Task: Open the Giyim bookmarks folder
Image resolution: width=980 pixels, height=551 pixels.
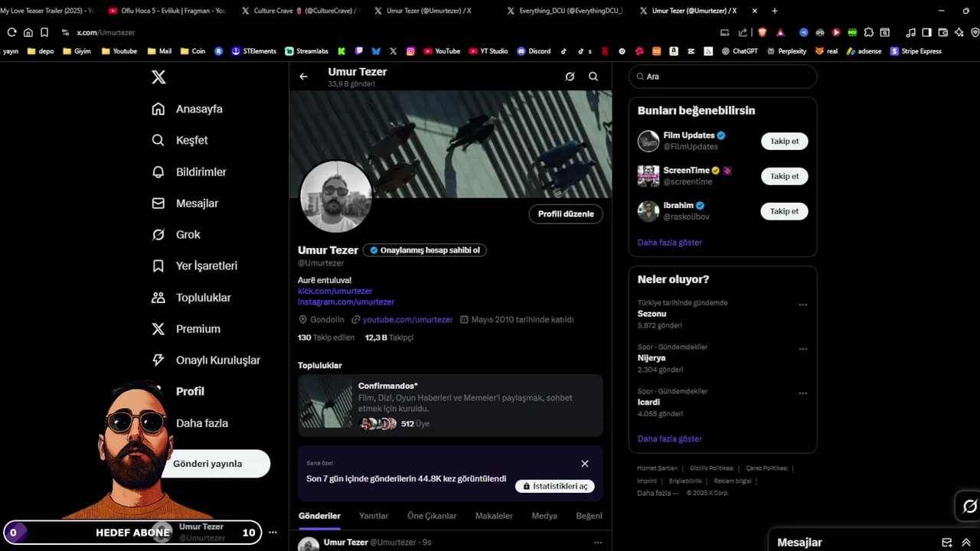Action: 77,51
